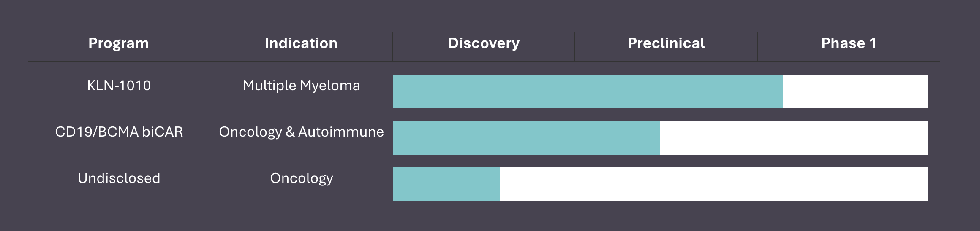Click the divider between Discovery and Preclinical headers

575,47
